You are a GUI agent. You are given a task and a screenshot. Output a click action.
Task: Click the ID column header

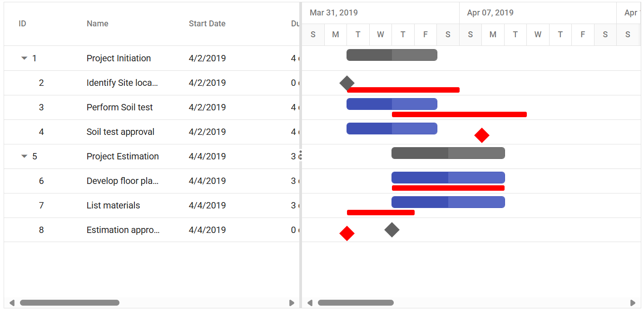[22, 24]
